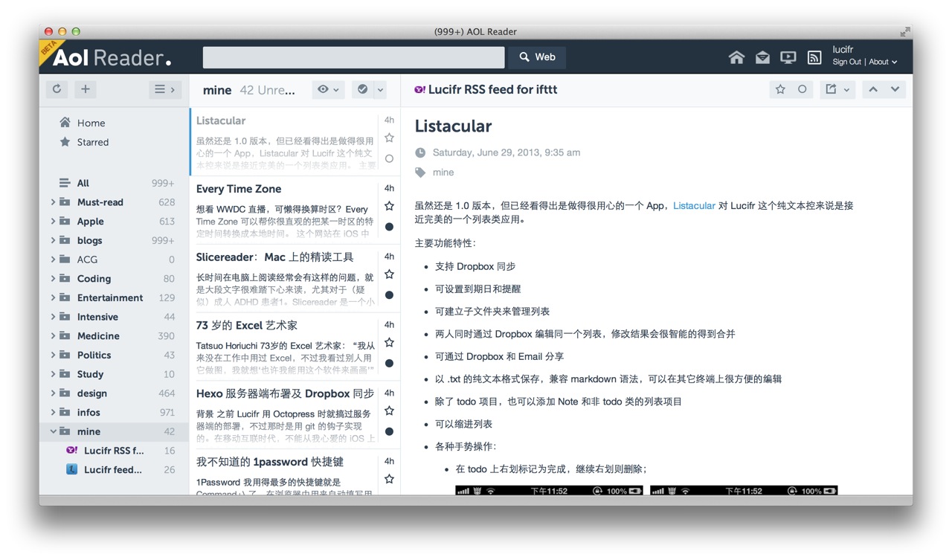
Task: Click the search input field
Action: click(354, 57)
